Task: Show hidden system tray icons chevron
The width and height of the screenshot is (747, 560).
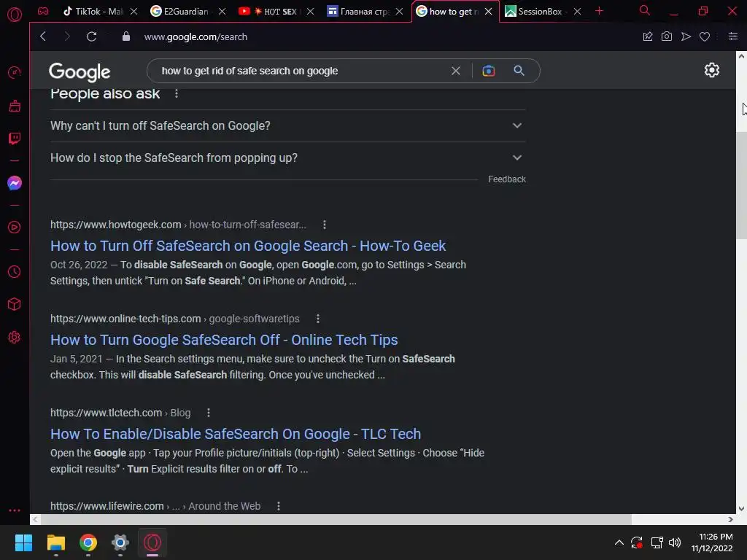Action: 619,542
